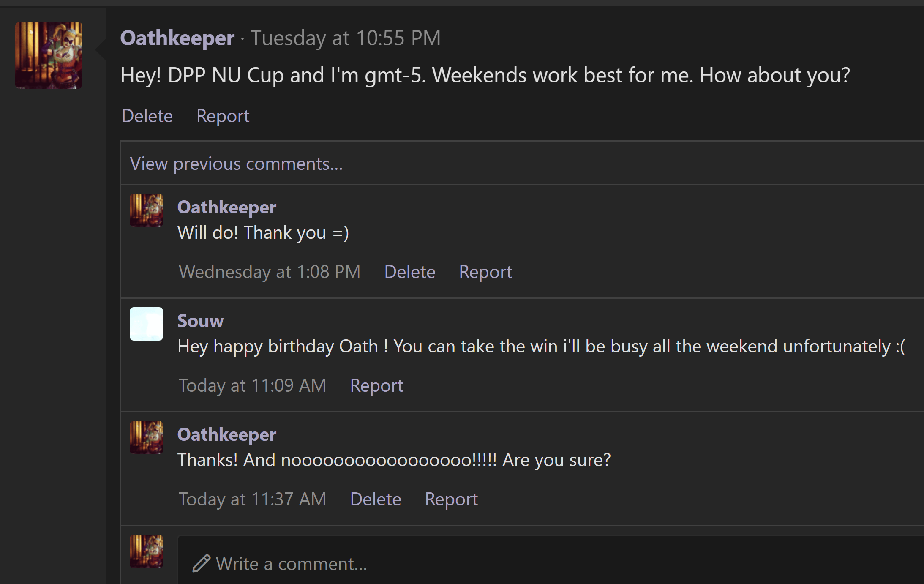Report the 'Are you sure?' comment
This screenshot has height=584, width=924.
pyautogui.click(x=451, y=499)
